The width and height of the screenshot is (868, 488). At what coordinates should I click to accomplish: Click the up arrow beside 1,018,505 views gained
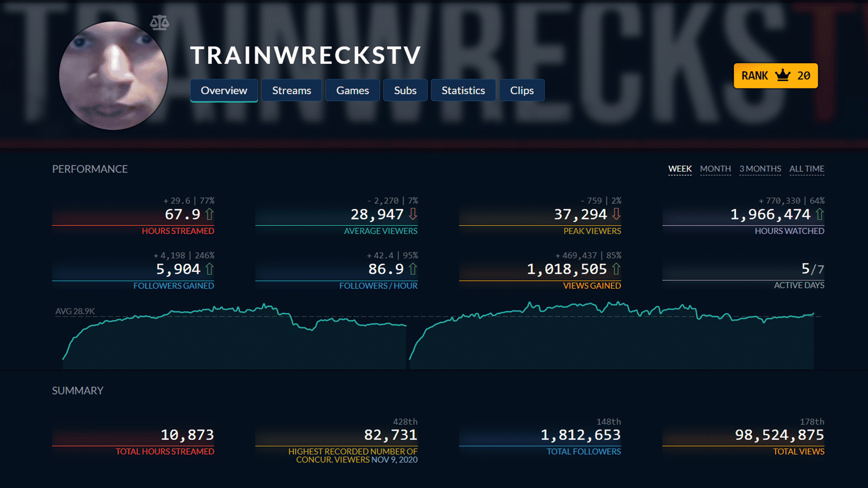pos(616,269)
